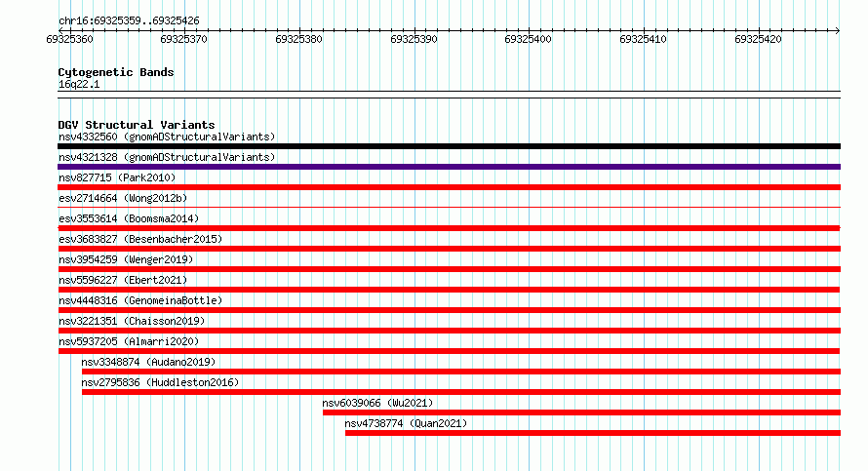Image resolution: width=868 pixels, height=471 pixels.
Task: Click the Cytogenetic Bands track title
Action: point(116,72)
